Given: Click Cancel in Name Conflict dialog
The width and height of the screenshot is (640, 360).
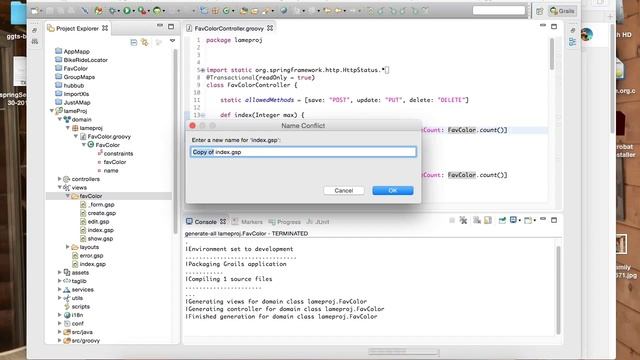Looking at the screenshot, I should click(344, 191).
